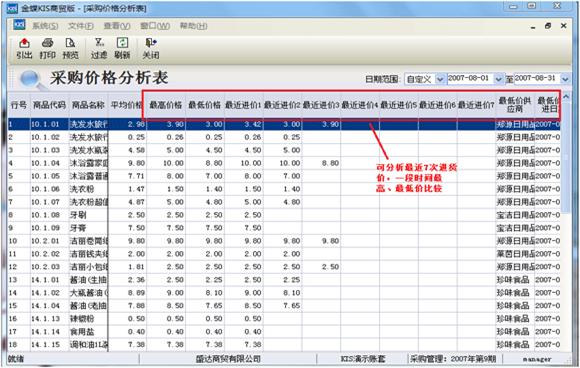Open the 文件(F) menu

point(81,26)
